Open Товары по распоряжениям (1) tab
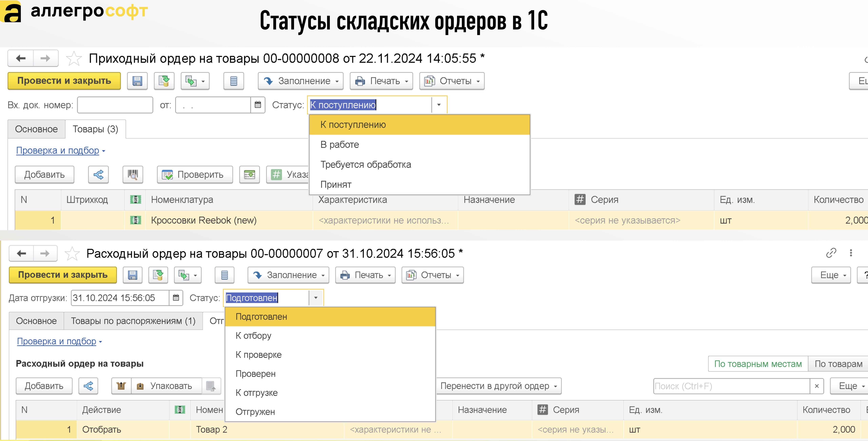This screenshot has width=868, height=441. (133, 321)
